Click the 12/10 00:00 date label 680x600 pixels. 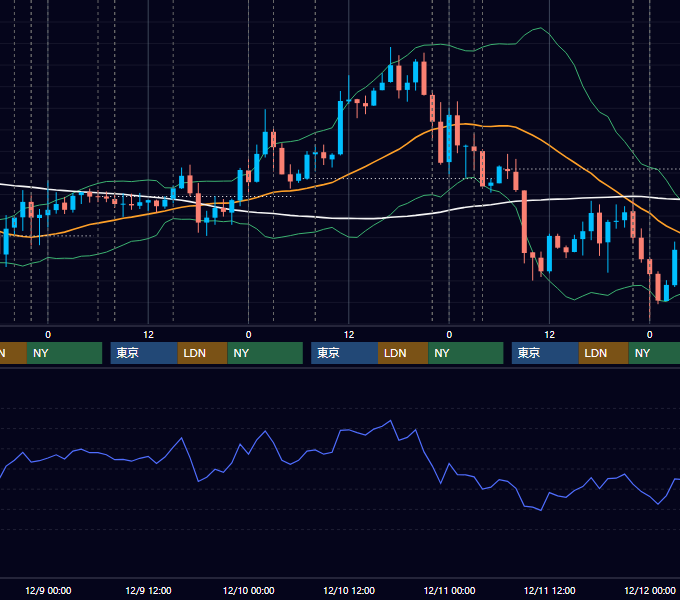pos(248,590)
